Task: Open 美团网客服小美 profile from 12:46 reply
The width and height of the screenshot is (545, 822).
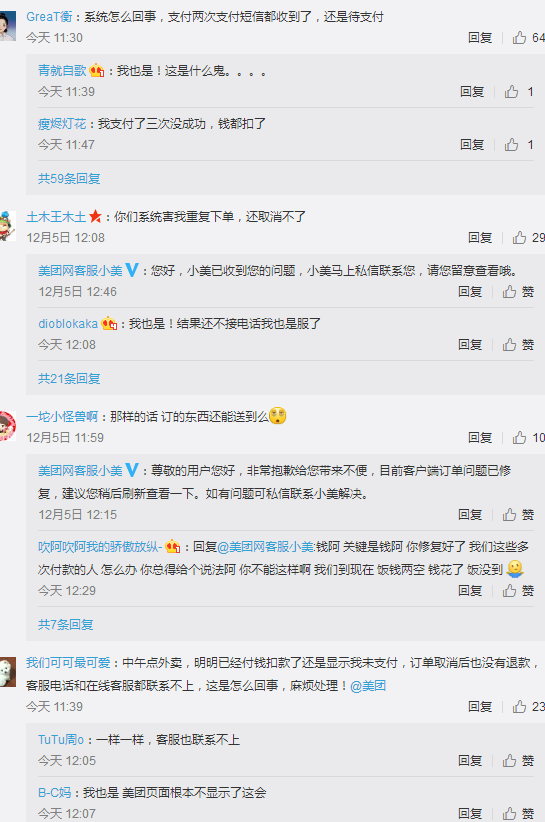Action: coord(80,271)
